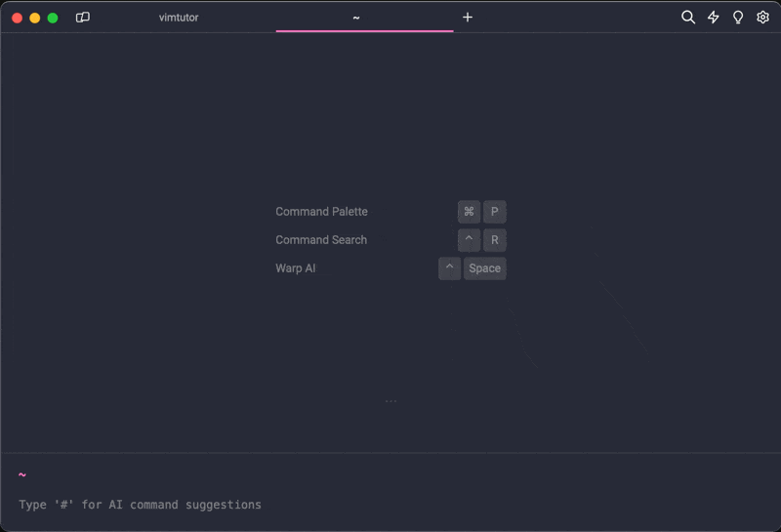Viewport: 781px width, 532px height.
Task: Select the ~ home directory tab
Action: tap(356, 18)
